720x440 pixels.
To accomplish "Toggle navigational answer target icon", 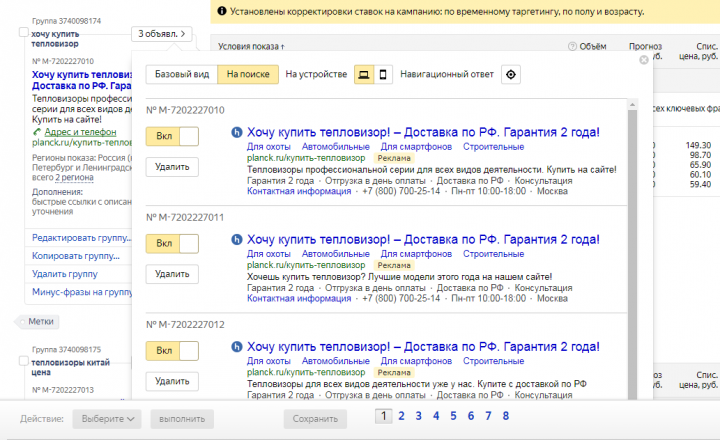I will click(x=511, y=74).
